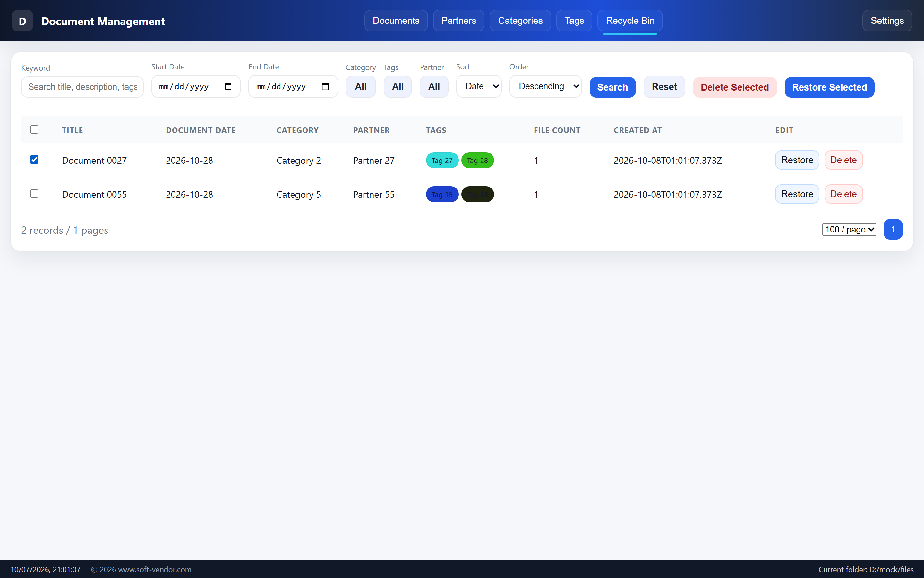
Task: Click the TITLE column header
Action: (73, 130)
